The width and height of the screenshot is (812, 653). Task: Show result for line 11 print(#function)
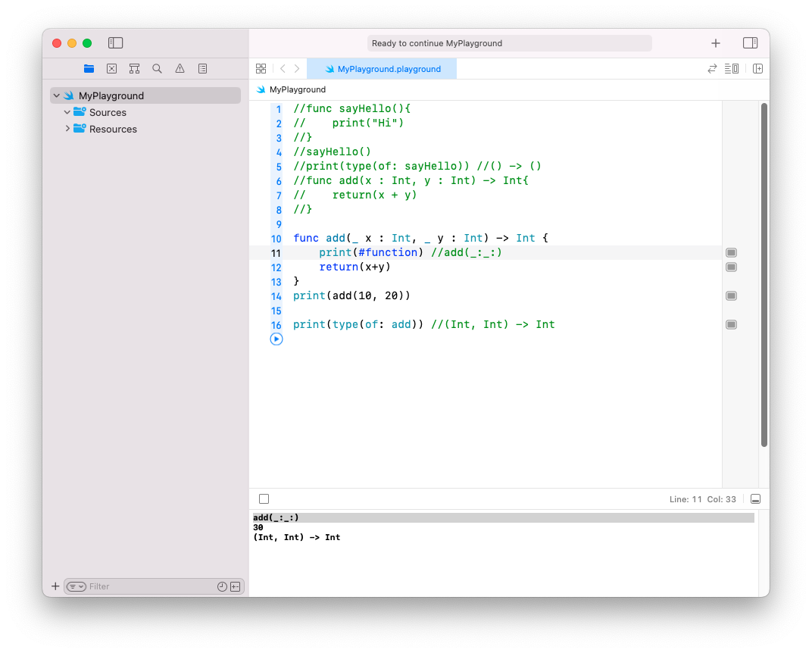coord(731,253)
